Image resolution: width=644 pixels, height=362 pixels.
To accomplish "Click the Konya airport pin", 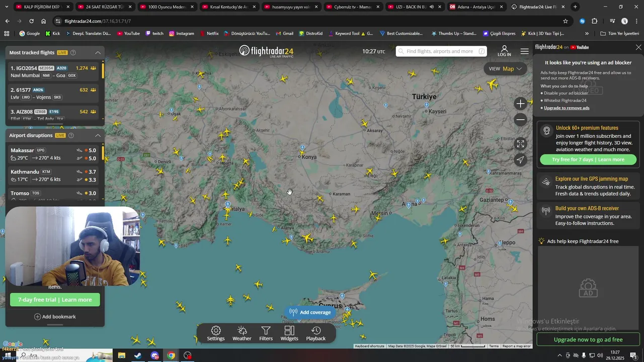I will [x=302, y=149].
